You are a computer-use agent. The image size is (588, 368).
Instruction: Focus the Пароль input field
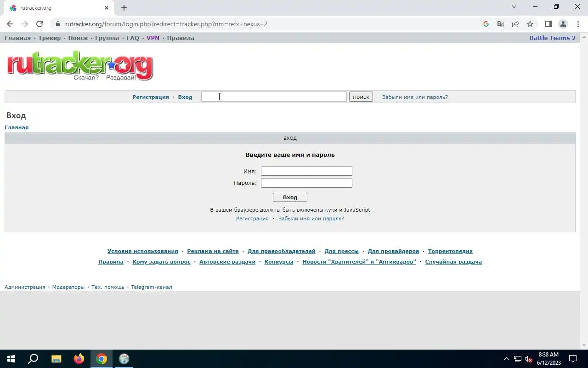306,183
